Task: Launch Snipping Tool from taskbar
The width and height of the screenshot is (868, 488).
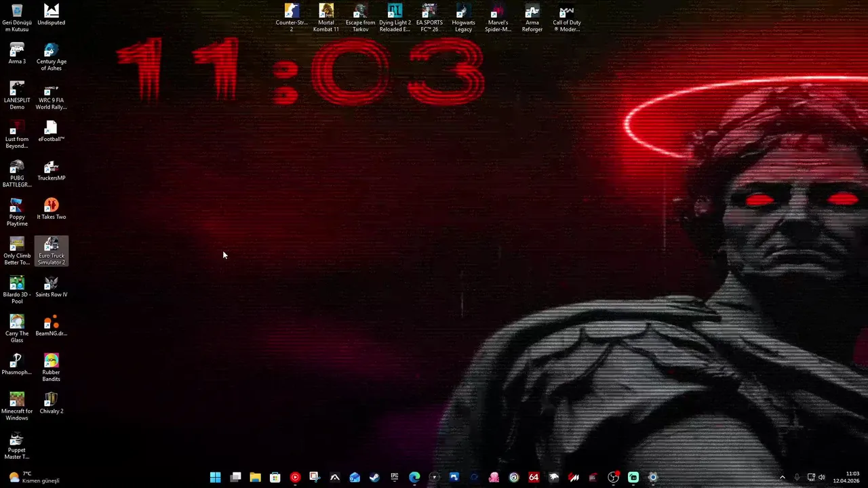Action: 315,477
